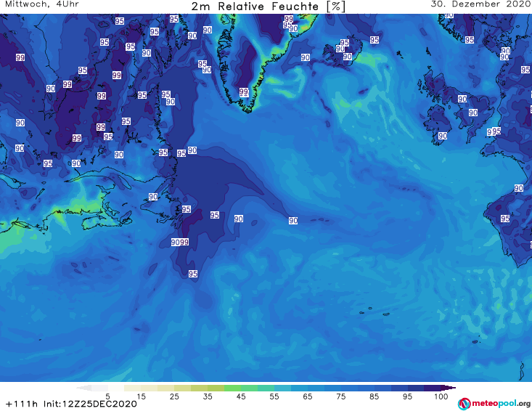Click the legend value 25
Image resolution: width=532 pixels, height=411 pixels.
point(174,396)
